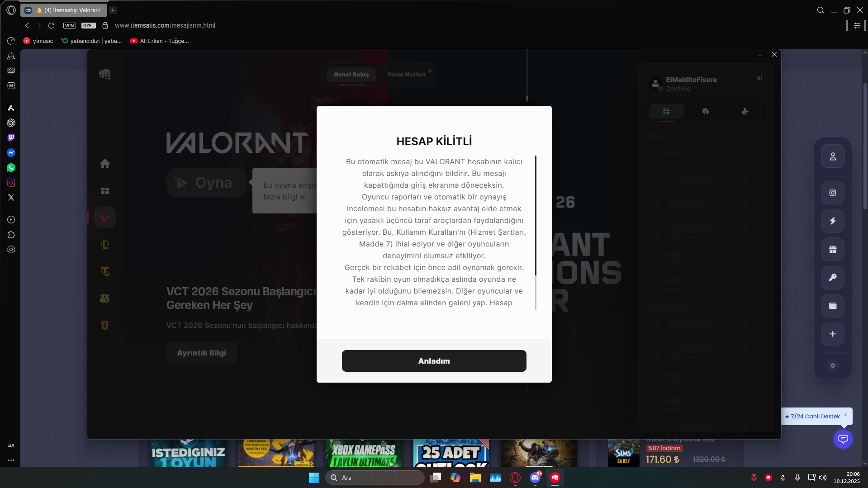Click the Ayrıntılı Bilgi button
Screen dimensions: 868x488
click(202, 353)
